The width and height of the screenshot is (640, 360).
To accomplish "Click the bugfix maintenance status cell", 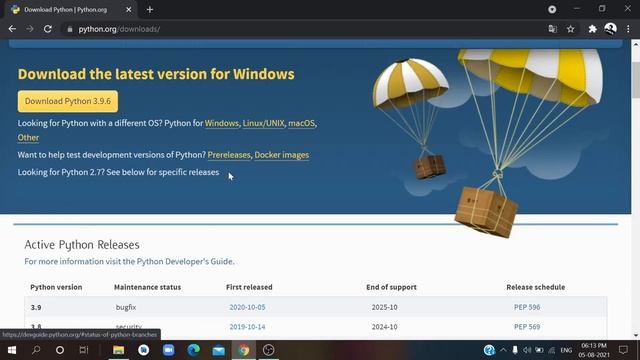I will [126, 307].
